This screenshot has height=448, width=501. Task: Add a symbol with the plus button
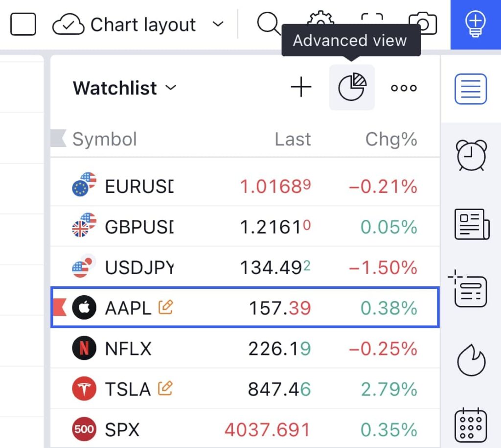click(x=300, y=87)
